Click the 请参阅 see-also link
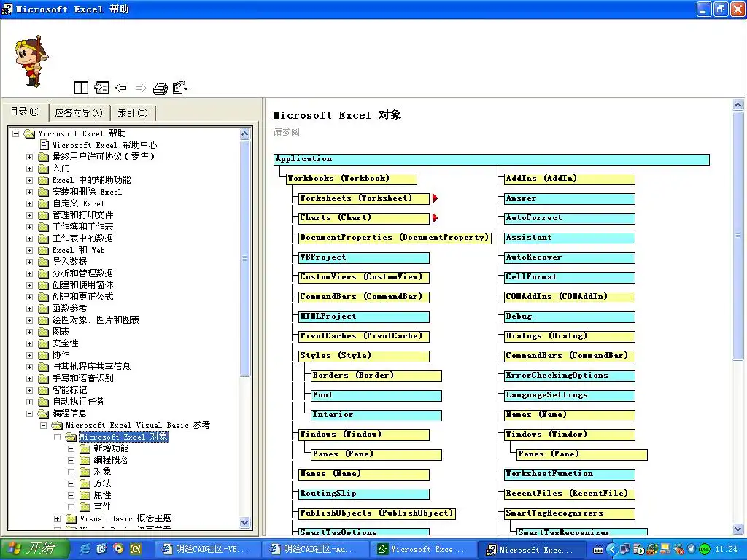This screenshot has width=747, height=560. [x=286, y=131]
